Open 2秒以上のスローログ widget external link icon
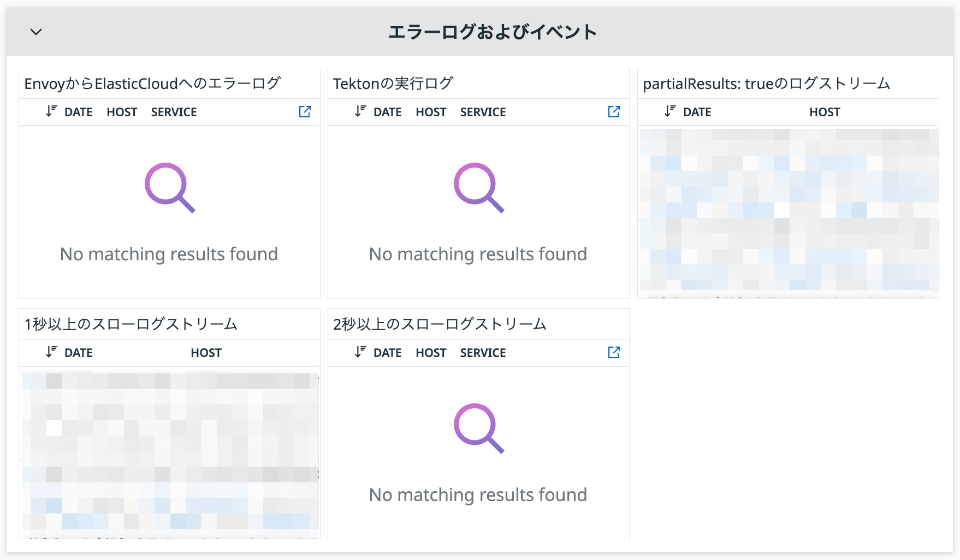This screenshot has width=960, height=560. (x=614, y=353)
